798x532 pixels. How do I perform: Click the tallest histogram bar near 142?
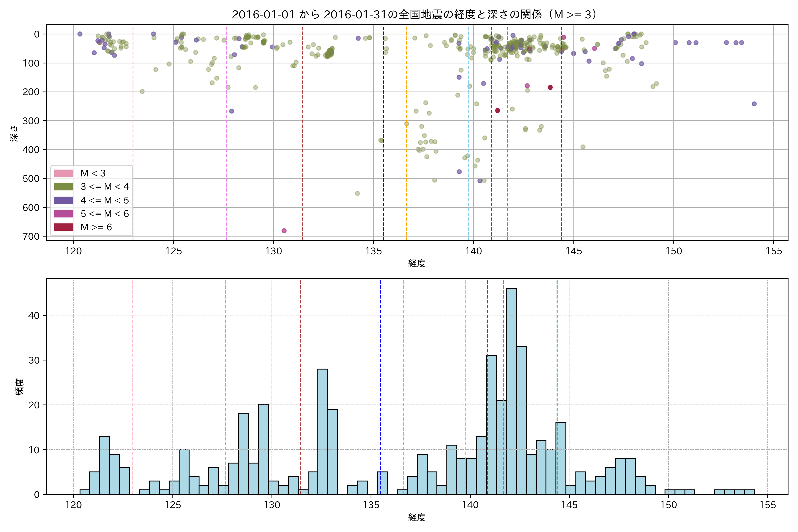click(x=511, y=390)
